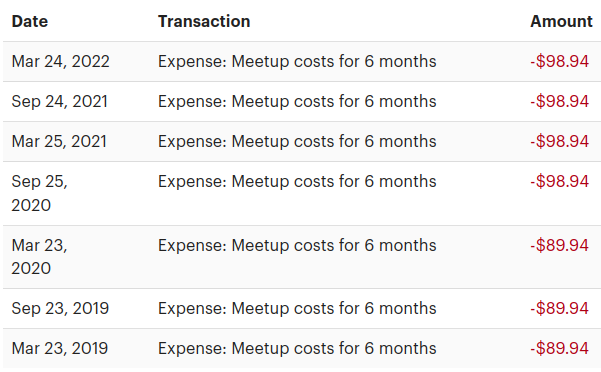Click the Mar 25, 2021 date cell
The image size is (601, 372).
(59, 141)
